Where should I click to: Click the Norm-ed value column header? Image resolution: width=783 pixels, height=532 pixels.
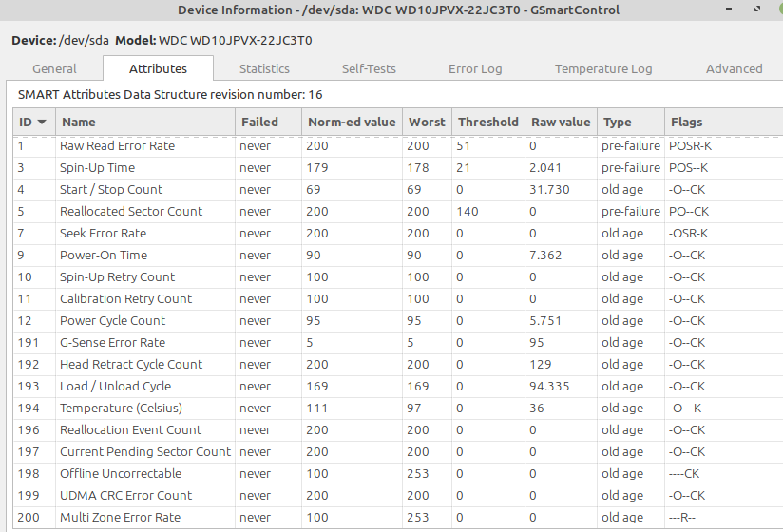(351, 122)
